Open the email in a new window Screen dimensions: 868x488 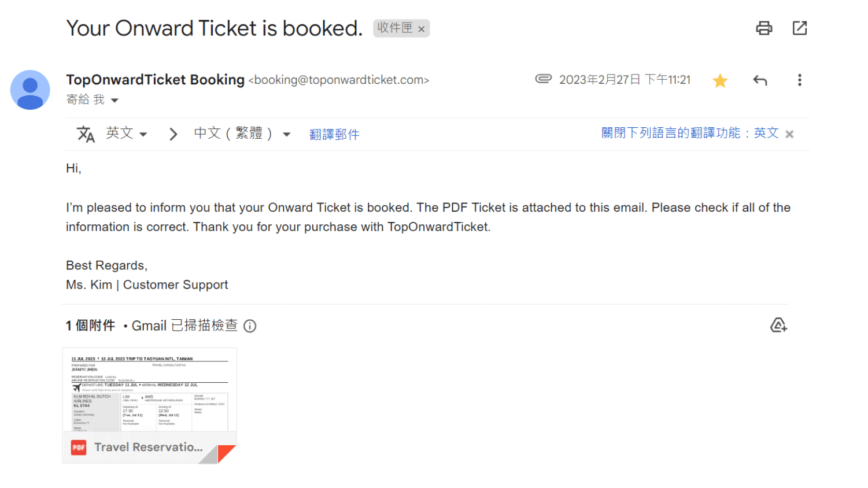800,28
